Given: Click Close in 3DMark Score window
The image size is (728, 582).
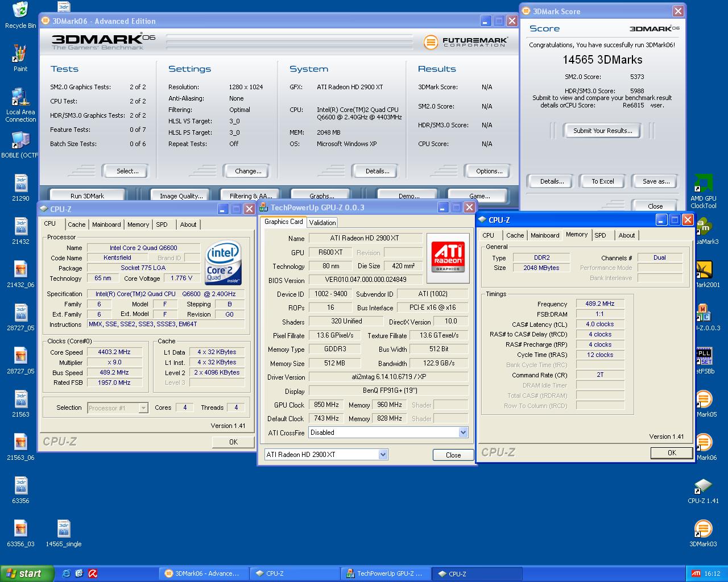Looking at the screenshot, I should tap(655, 206).
